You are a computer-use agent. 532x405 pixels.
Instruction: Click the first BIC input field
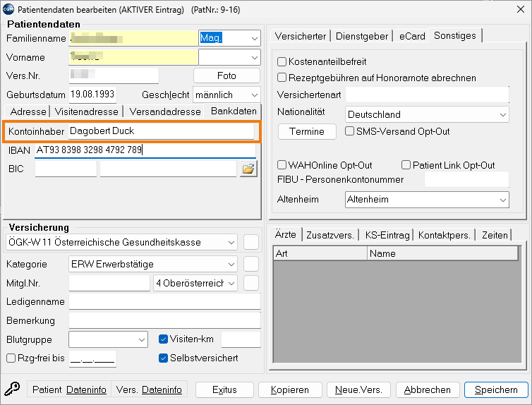[x=66, y=169]
